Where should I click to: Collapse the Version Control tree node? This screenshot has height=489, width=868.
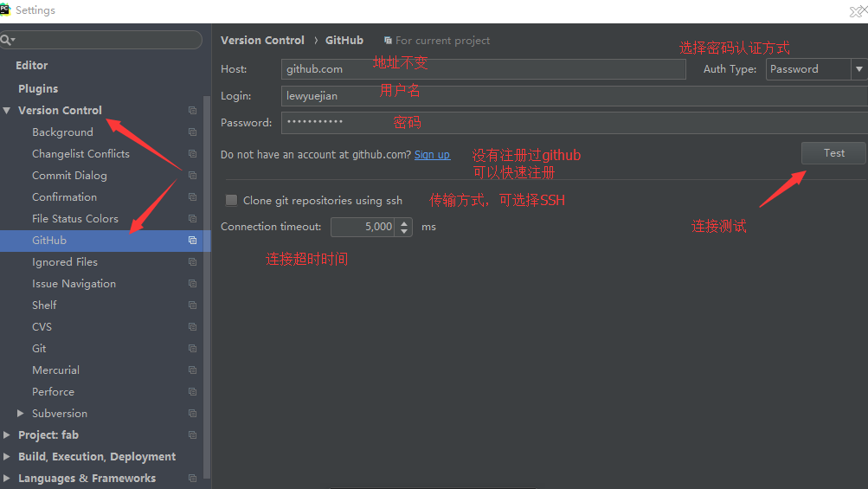click(7, 110)
